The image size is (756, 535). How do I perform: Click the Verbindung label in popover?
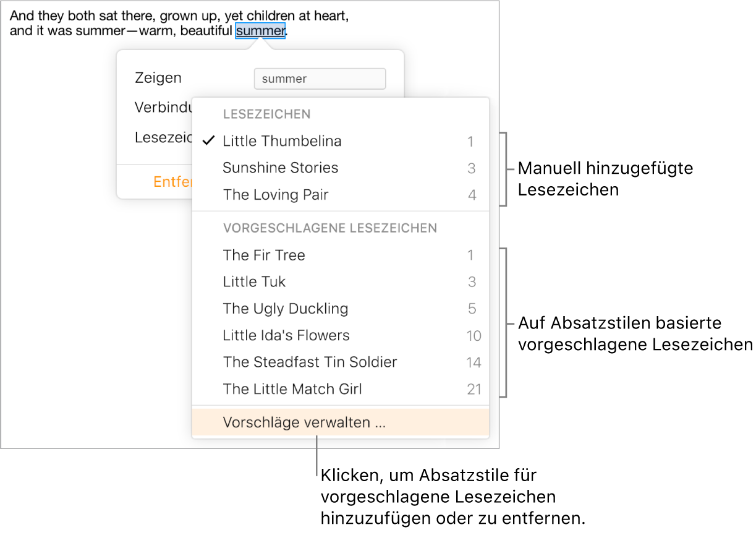(x=164, y=108)
